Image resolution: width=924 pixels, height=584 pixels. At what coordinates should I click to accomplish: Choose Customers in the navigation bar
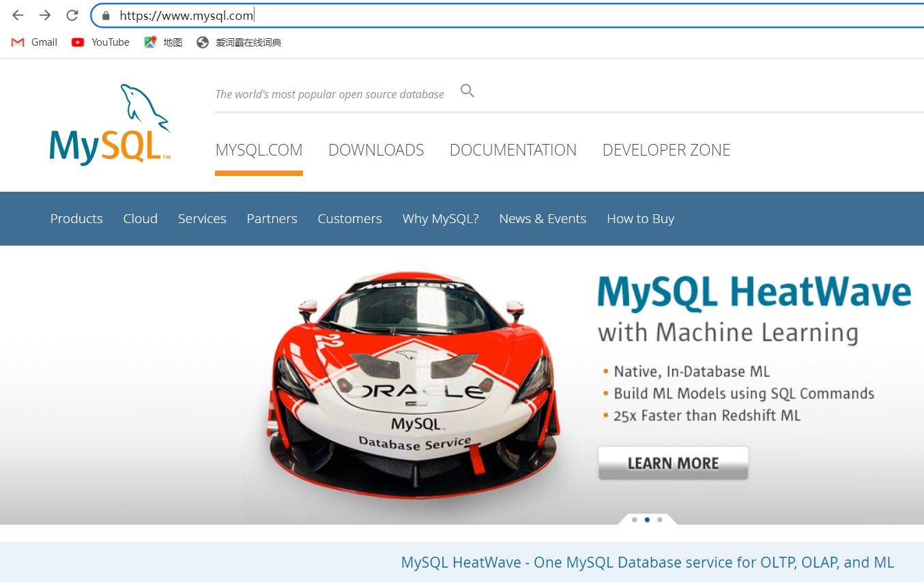pyautogui.click(x=349, y=219)
